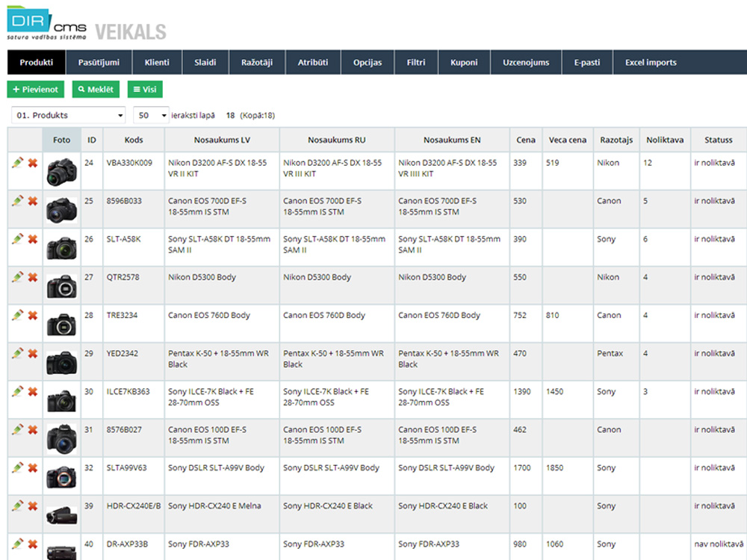The width and height of the screenshot is (747, 560).
Task: Delete the Pentax K-50 product
Action: 32,353
